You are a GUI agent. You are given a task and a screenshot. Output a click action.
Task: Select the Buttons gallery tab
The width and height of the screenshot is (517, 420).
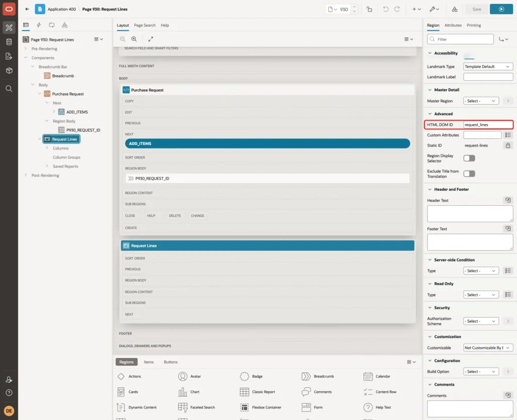(x=171, y=362)
